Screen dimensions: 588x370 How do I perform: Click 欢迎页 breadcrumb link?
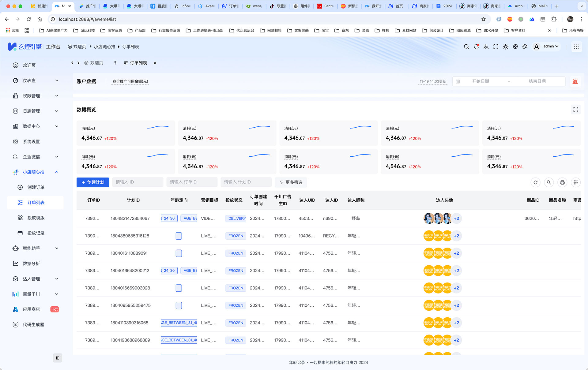[77, 47]
